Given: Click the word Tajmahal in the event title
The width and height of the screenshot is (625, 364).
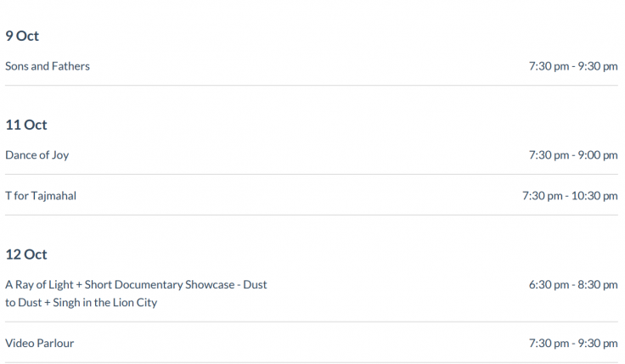Looking at the screenshot, I should (53, 196).
